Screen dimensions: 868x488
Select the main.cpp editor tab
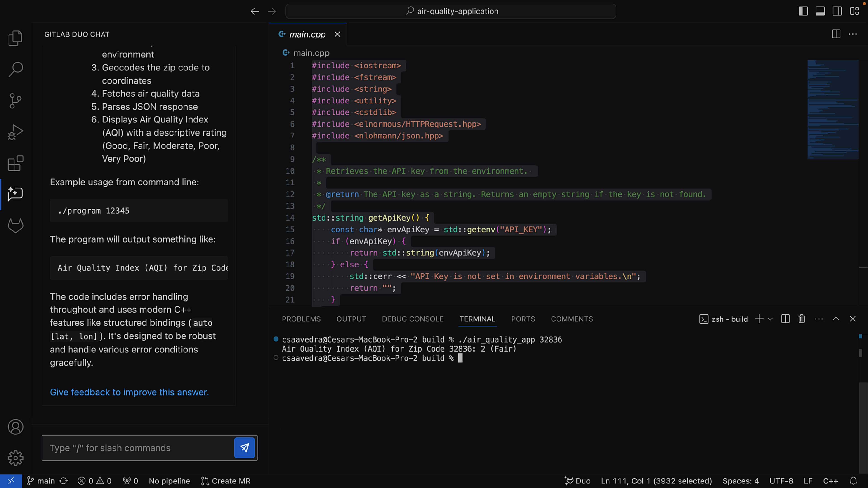click(x=307, y=34)
